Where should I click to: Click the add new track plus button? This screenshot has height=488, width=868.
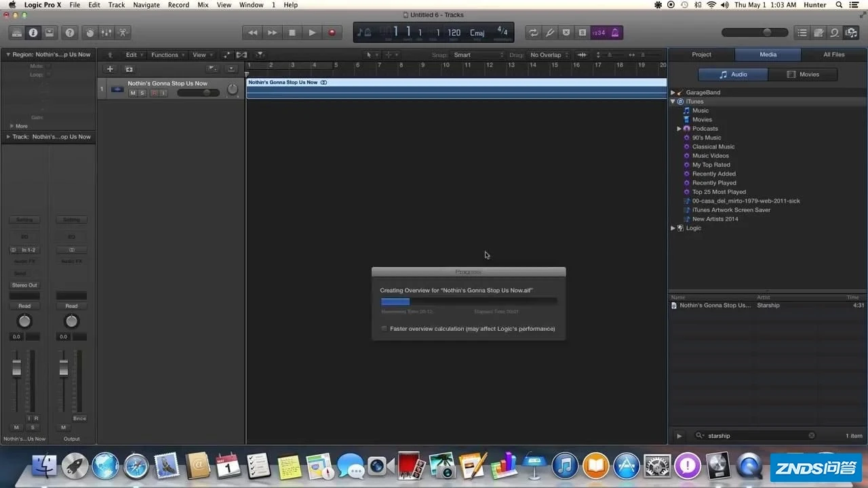click(x=110, y=68)
